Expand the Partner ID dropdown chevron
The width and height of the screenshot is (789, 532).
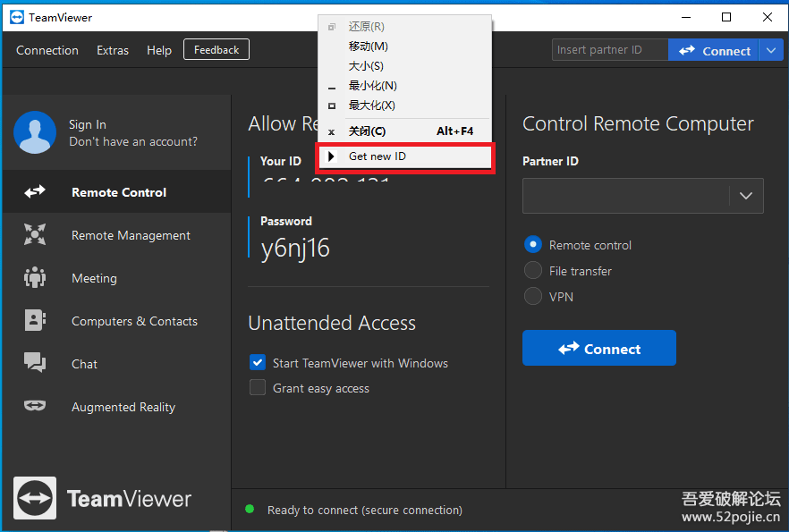tap(746, 196)
